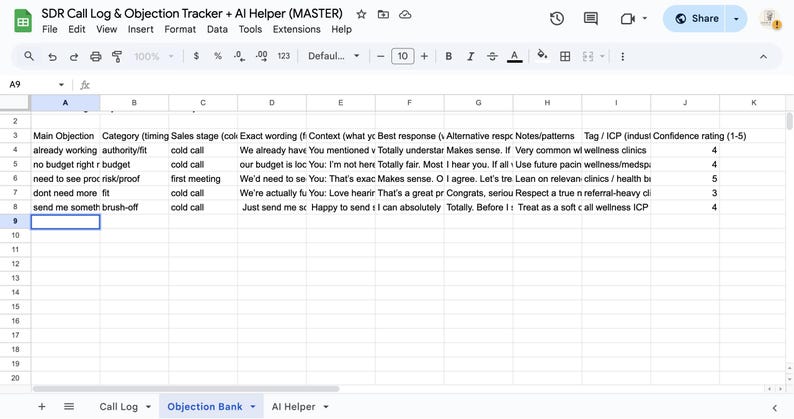Image resolution: width=794 pixels, height=419 pixels.
Task: Toggle bold formatting
Action: [448, 56]
